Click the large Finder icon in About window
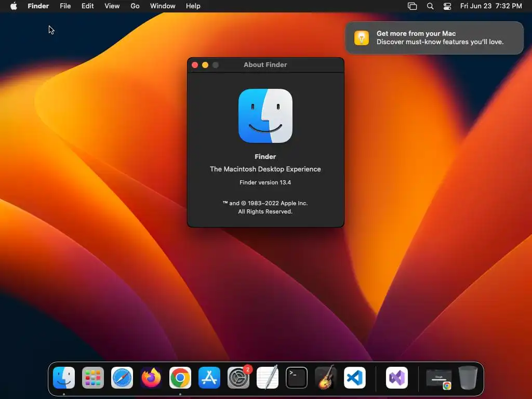 pyautogui.click(x=265, y=116)
